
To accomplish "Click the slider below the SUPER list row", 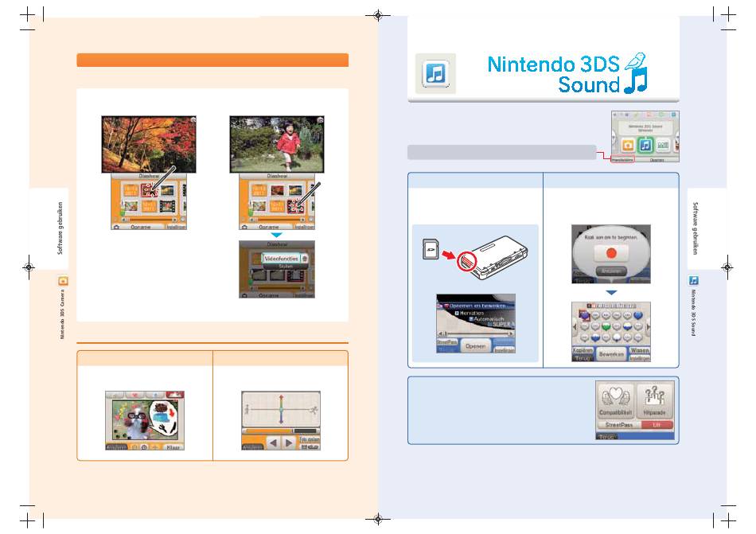I will [x=476, y=333].
